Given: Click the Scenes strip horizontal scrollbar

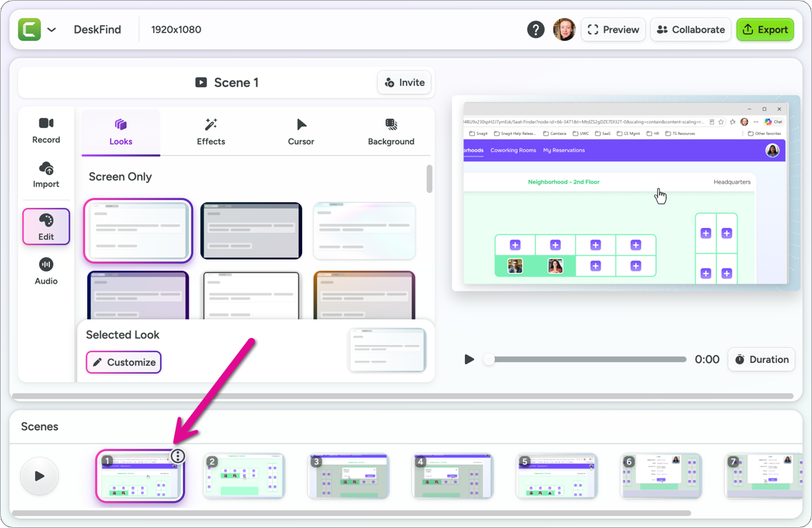Looking at the screenshot, I should click(x=351, y=513).
